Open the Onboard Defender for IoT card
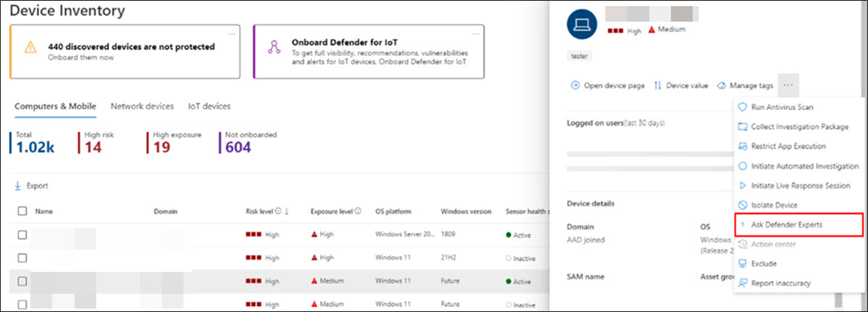Image resolution: width=868 pixels, height=312 pixels. (x=369, y=52)
